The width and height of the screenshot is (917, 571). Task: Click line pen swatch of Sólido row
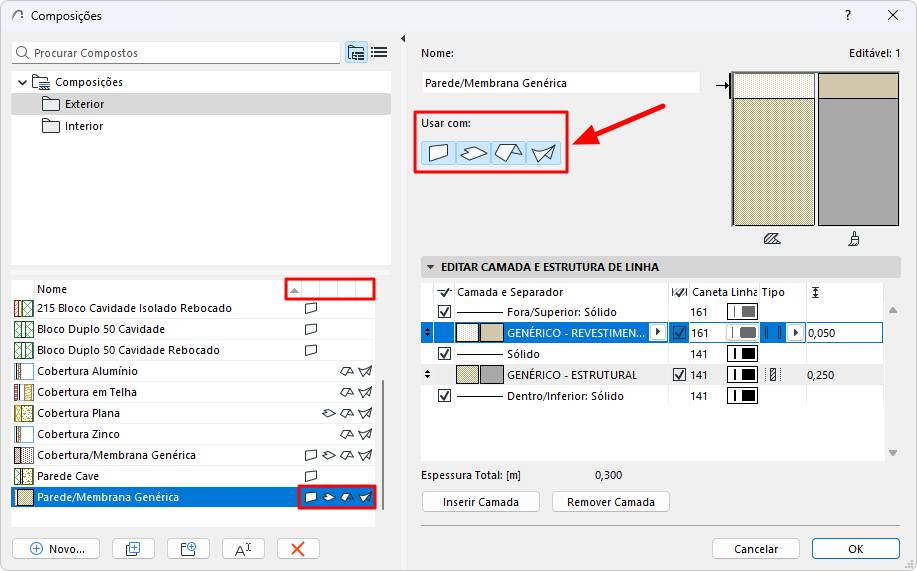point(742,354)
